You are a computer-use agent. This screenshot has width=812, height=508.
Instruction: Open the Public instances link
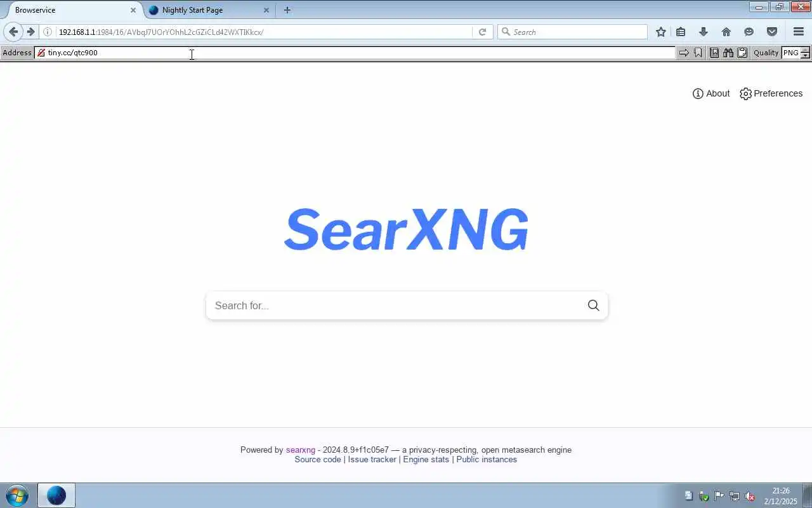[x=487, y=460]
